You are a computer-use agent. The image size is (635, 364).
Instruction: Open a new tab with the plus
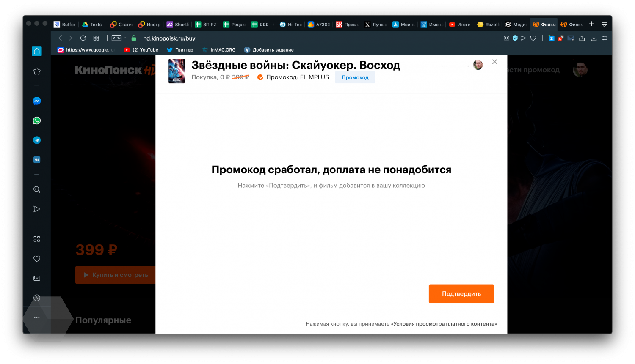pos(592,24)
